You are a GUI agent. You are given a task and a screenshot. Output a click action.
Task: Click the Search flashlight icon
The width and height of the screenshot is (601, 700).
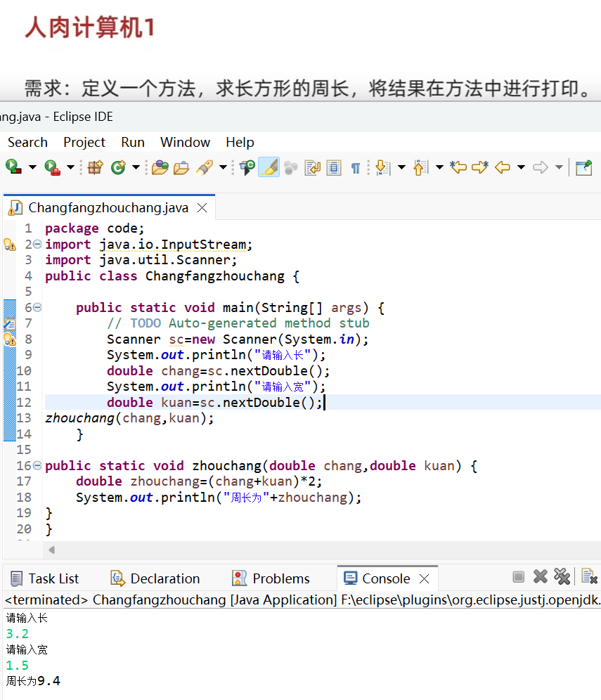pos(205,167)
